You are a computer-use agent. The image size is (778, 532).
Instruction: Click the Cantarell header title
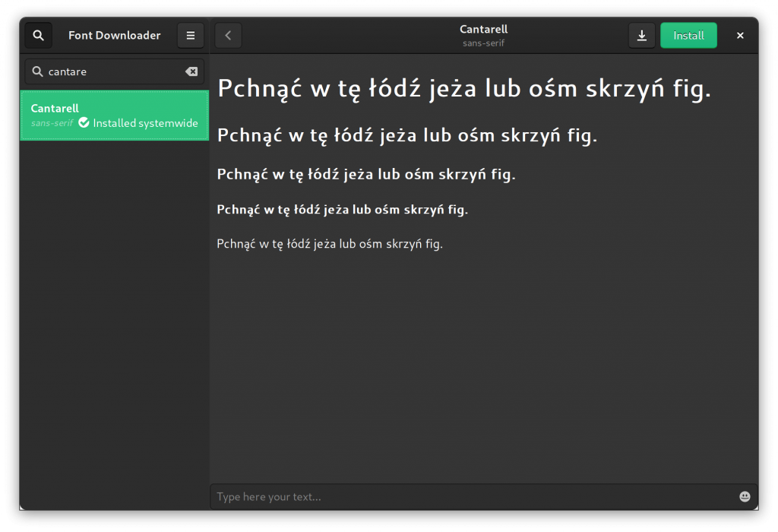[483, 30]
